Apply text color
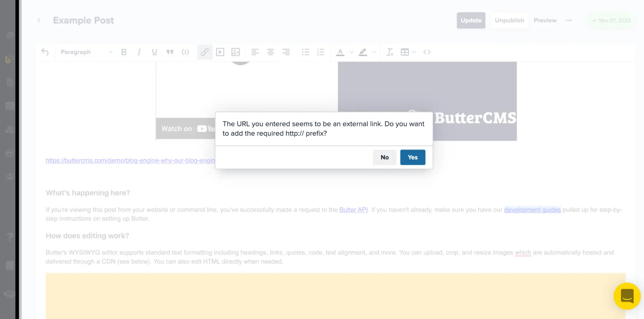This screenshot has width=644, height=319. point(340,52)
